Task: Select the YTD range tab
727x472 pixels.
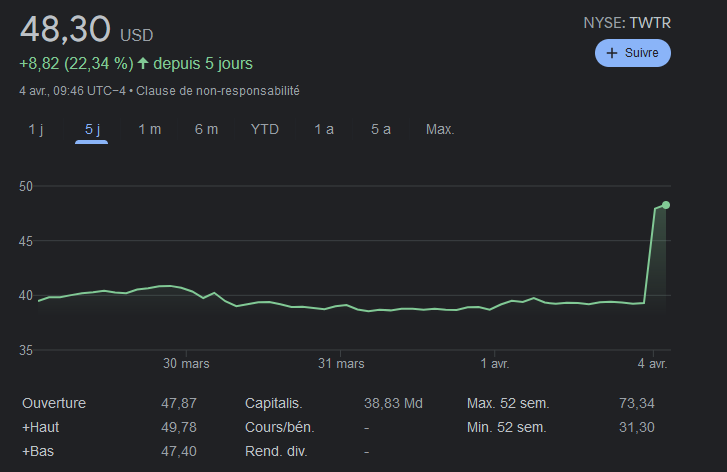Action: point(265,129)
